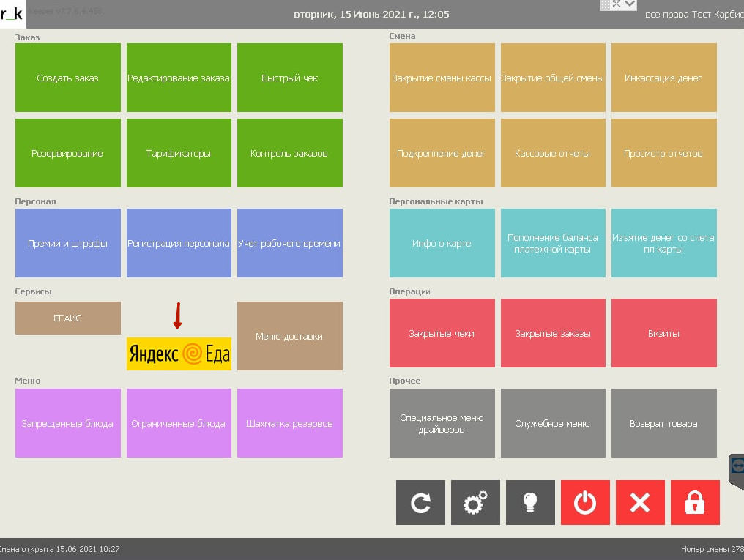Open Ограниченные блюда
The image size is (744, 560).
pyautogui.click(x=179, y=423)
